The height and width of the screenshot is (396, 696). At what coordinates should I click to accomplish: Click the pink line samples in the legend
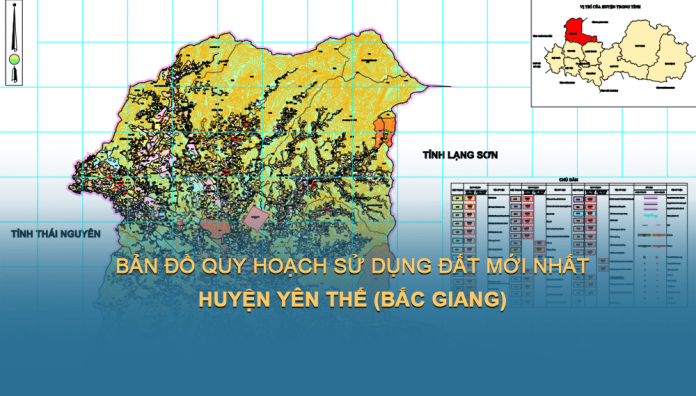point(651,203)
